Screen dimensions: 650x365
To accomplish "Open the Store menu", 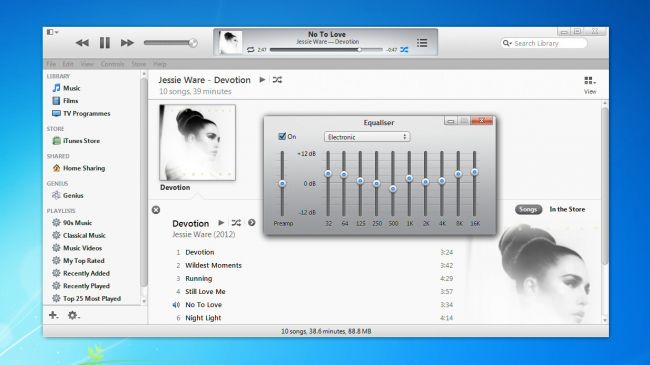I will [139, 64].
